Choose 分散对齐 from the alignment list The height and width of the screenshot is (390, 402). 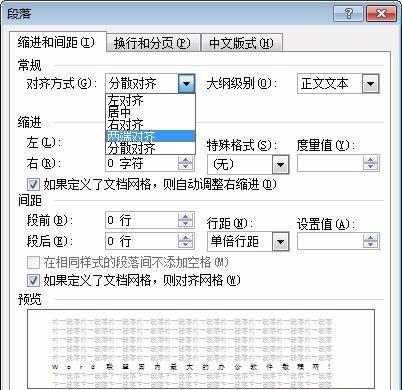(x=150, y=148)
